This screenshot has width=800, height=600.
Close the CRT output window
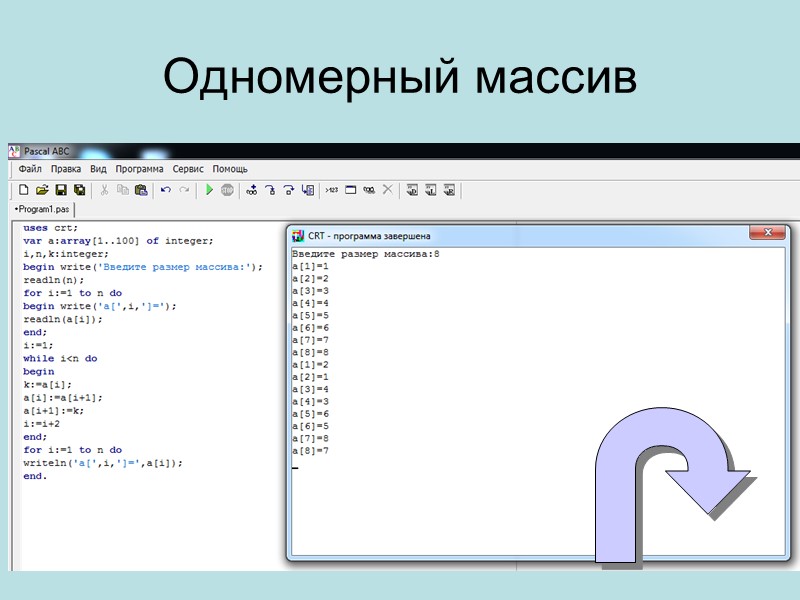tap(766, 232)
